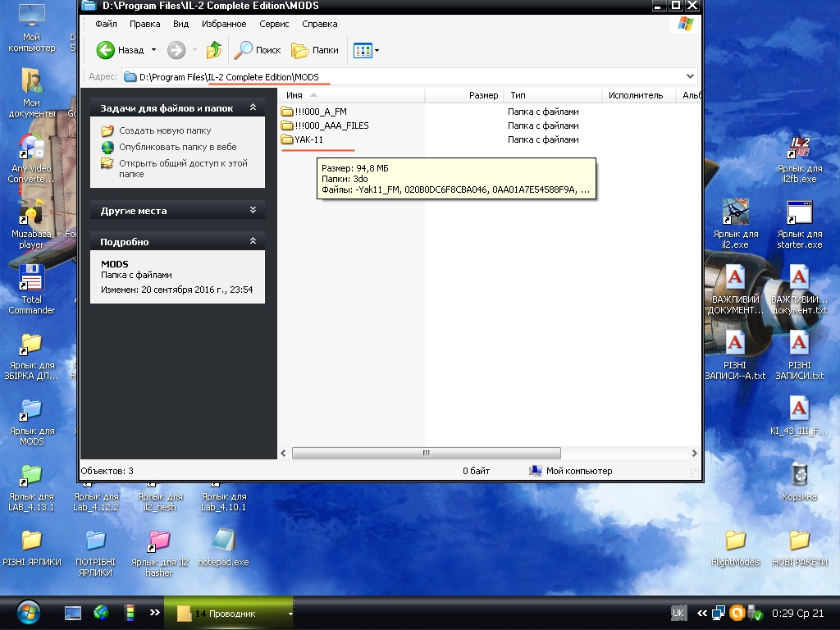Viewport: 840px width, 630px height.
Task: Select the !!!000_AAA_FILES folder
Action: pos(331,126)
